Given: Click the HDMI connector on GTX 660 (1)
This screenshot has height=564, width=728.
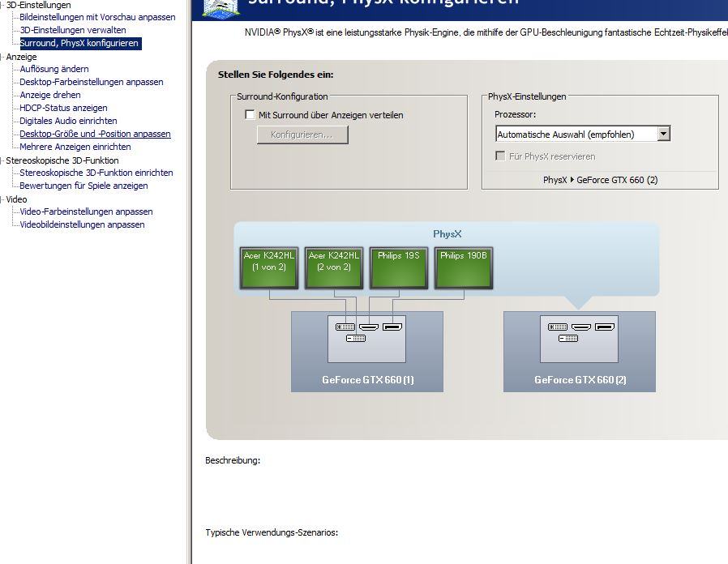Looking at the screenshot, I should click(x=369, y=327).
